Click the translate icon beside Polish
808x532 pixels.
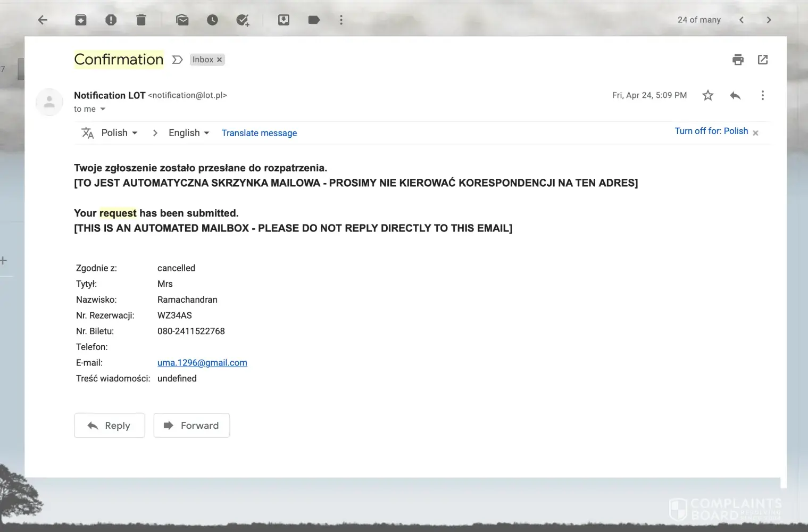(87, 133)
